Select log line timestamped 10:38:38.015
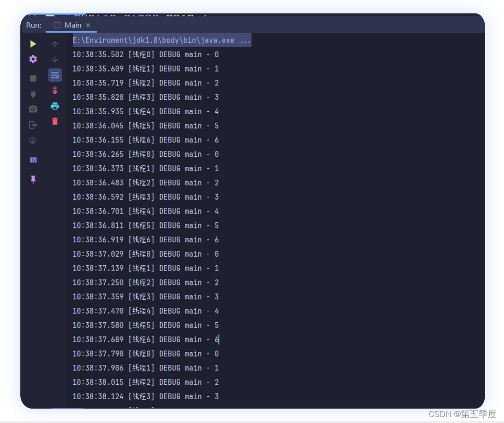 146,382
